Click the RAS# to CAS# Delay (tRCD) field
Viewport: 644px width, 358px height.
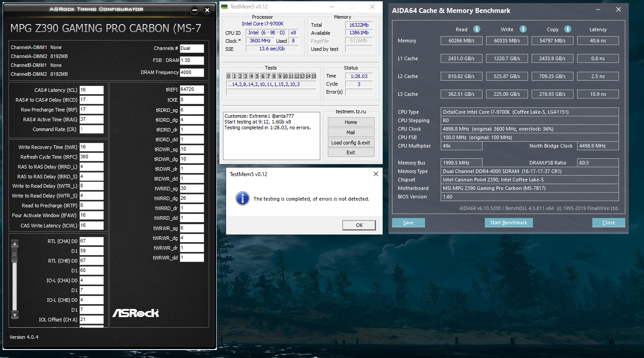(x=91, y=100)
